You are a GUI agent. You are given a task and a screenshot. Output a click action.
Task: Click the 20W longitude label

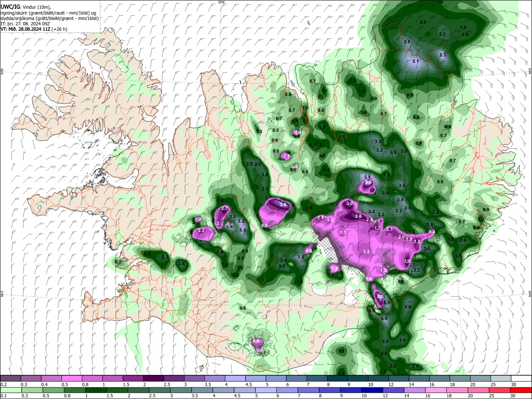click(221, 2)
